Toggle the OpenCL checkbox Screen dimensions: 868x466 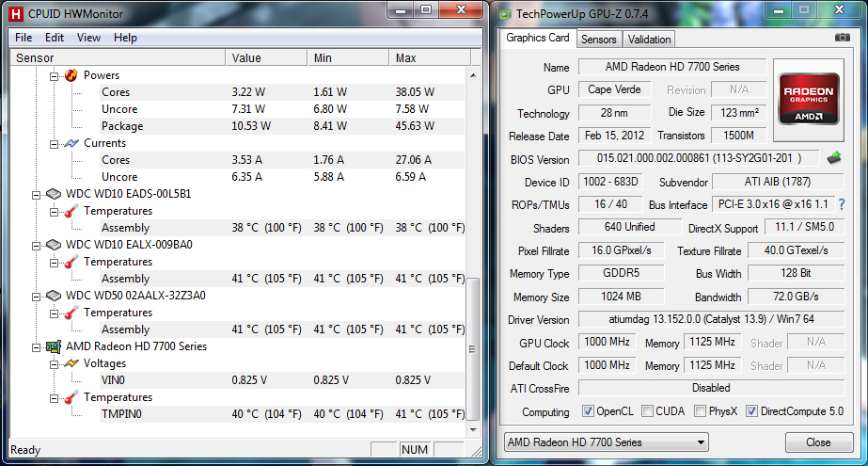tap(588, 411)
